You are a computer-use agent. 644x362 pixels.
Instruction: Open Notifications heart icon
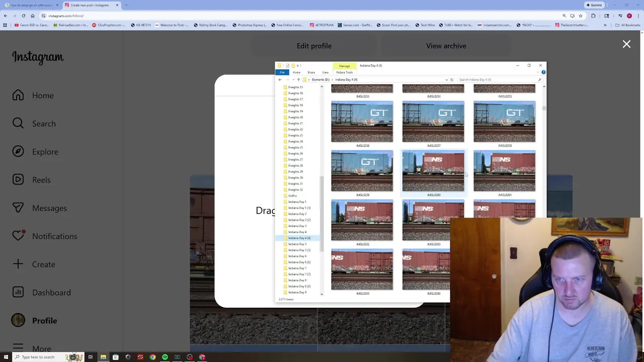point(18,236)
